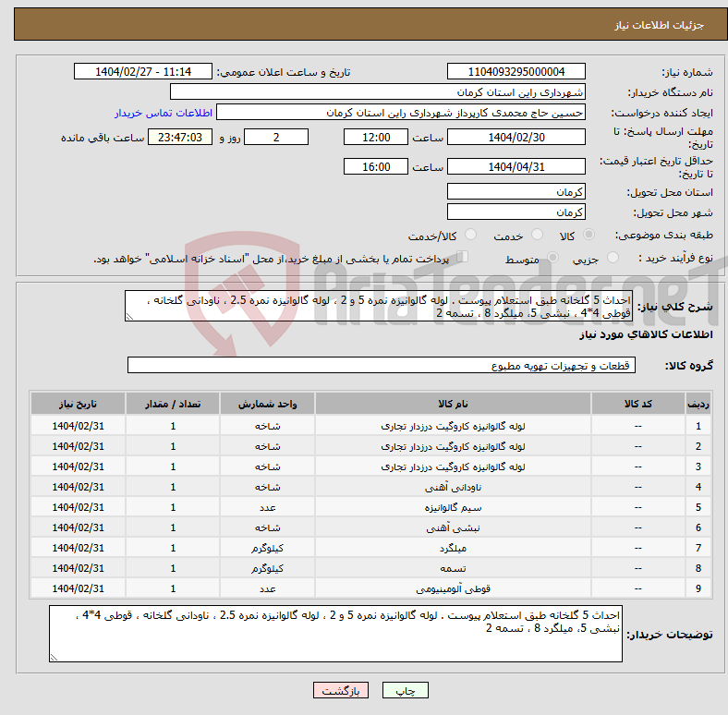Select the کالا/خدمت radio button
The image size is (728, 715).
pos(470,235)
